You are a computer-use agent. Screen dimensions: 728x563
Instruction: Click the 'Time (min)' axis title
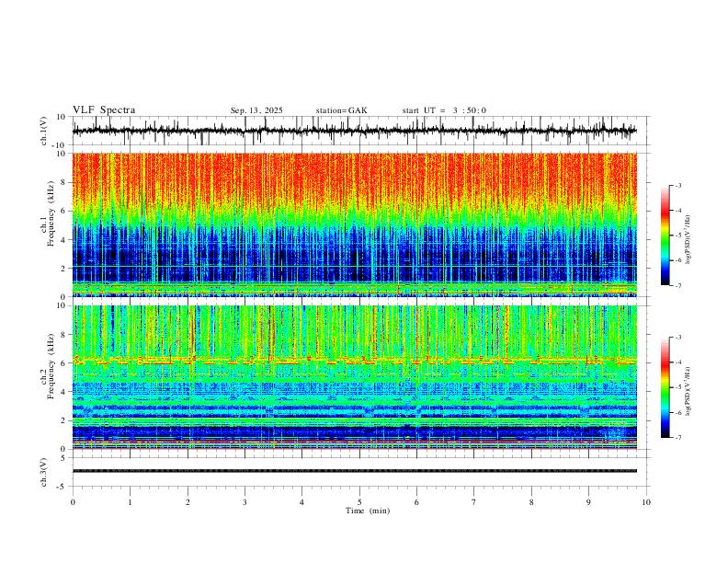pyautogui.click(x=368, y=511)
